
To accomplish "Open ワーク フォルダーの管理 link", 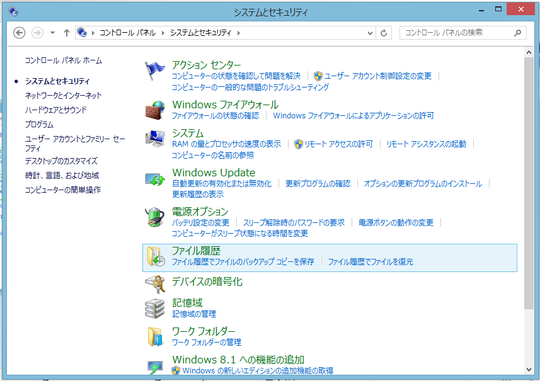I will tap(206, 342).
